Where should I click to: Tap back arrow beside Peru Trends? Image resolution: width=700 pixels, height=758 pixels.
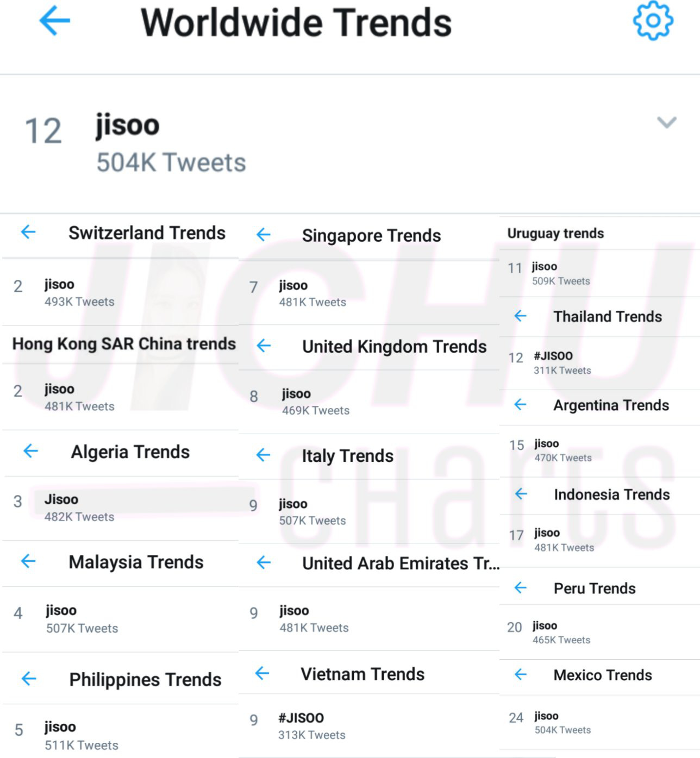[x=521, y=587]
